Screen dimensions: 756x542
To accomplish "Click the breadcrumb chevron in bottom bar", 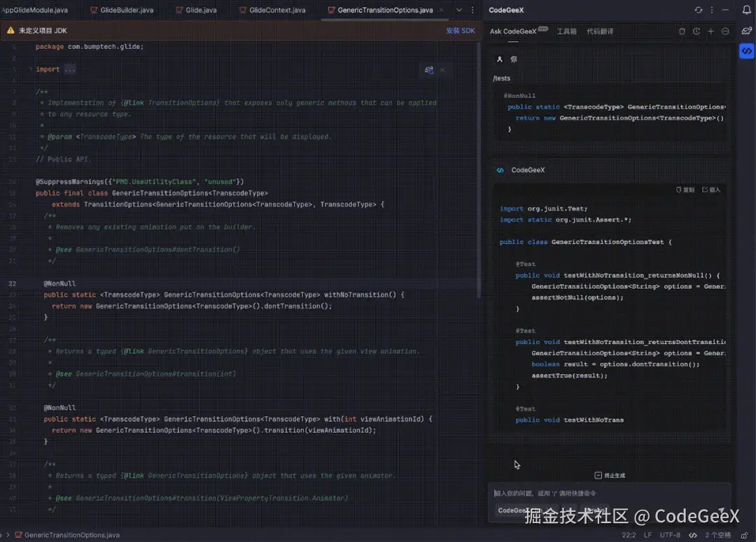I will [8, 535].
